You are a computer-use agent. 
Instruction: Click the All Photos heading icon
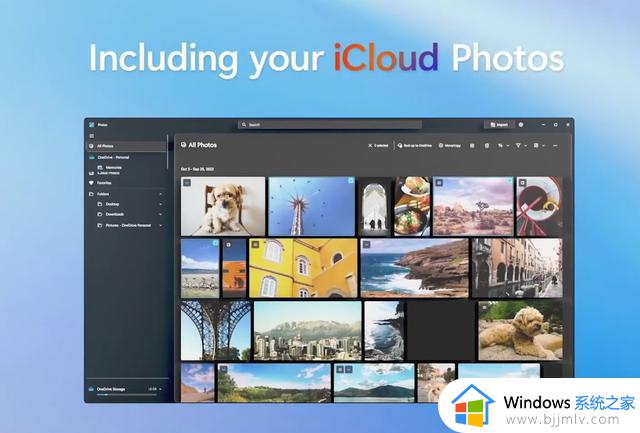(x=183, y=145)
